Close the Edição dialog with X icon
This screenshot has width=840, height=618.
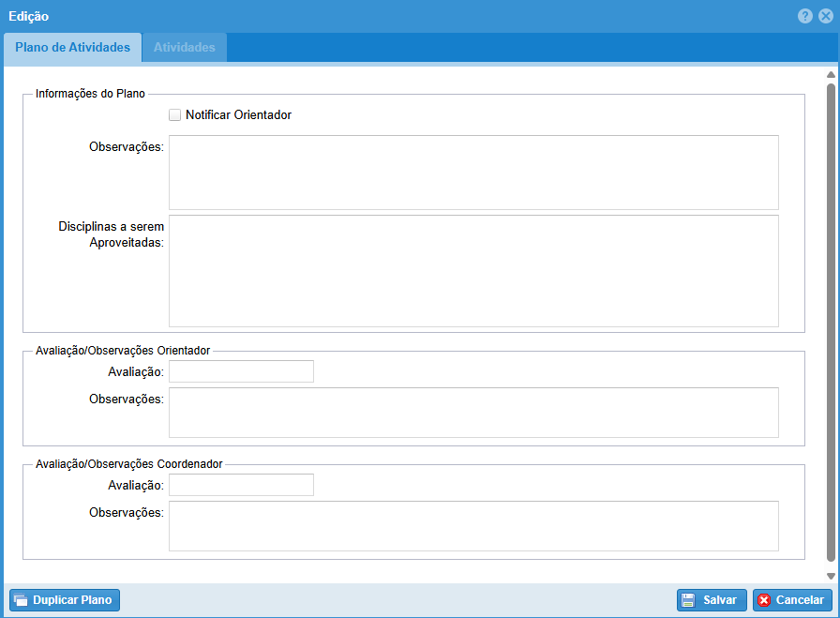click(x=826, y=16)
